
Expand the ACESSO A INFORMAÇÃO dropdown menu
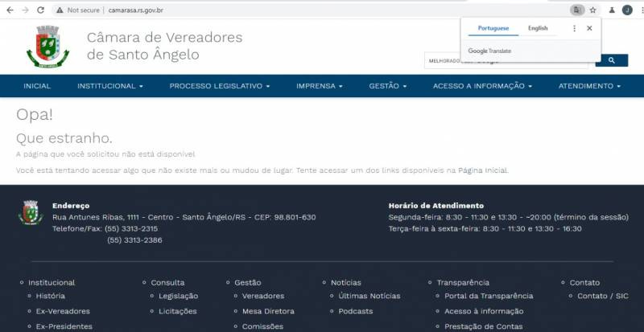pos(482,86)
